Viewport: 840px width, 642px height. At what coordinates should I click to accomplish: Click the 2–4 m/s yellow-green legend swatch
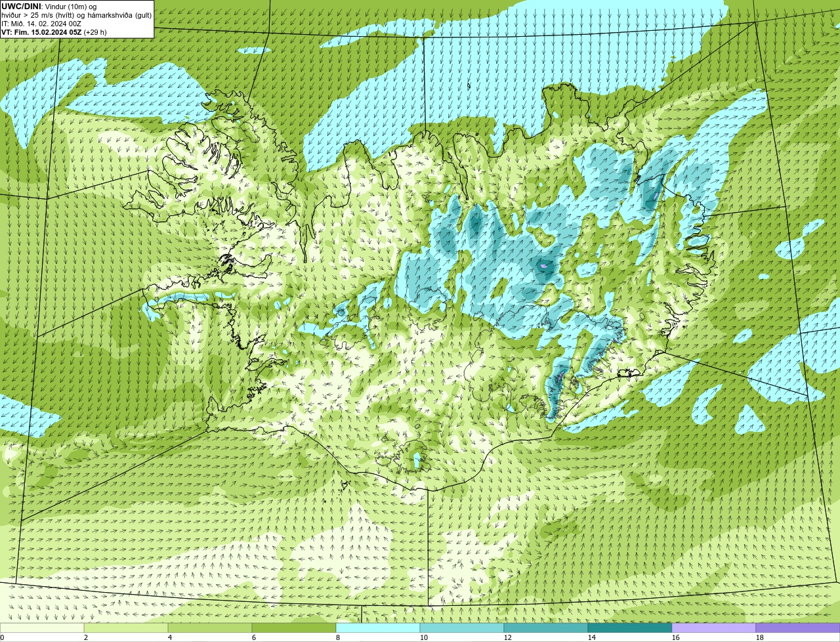(126, 628)
